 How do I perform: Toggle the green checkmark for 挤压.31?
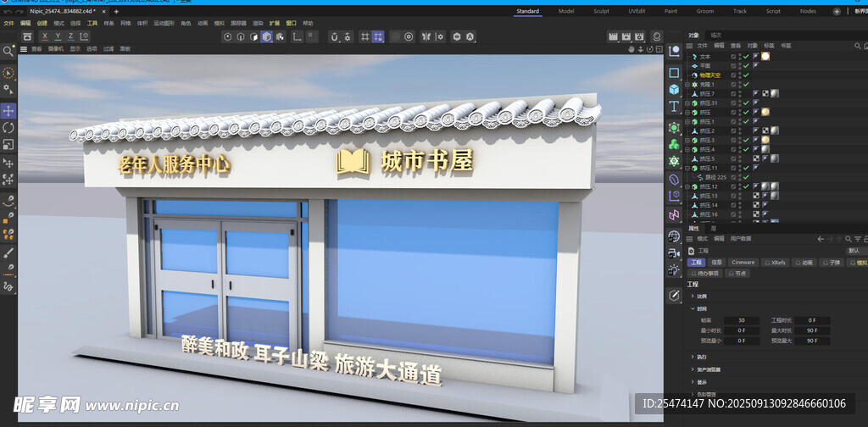pyautogui.click(x=745, y=103)
